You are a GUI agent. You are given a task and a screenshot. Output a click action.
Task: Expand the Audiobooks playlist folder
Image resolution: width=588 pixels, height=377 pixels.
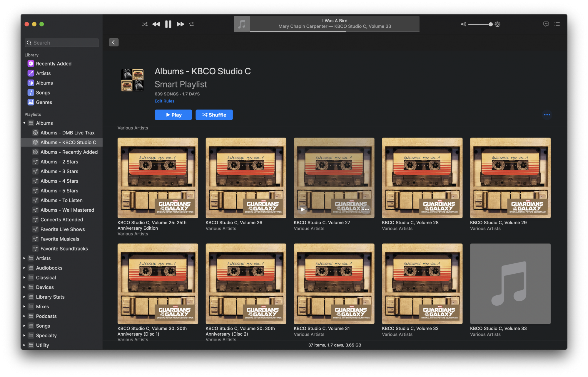point(24,268)
